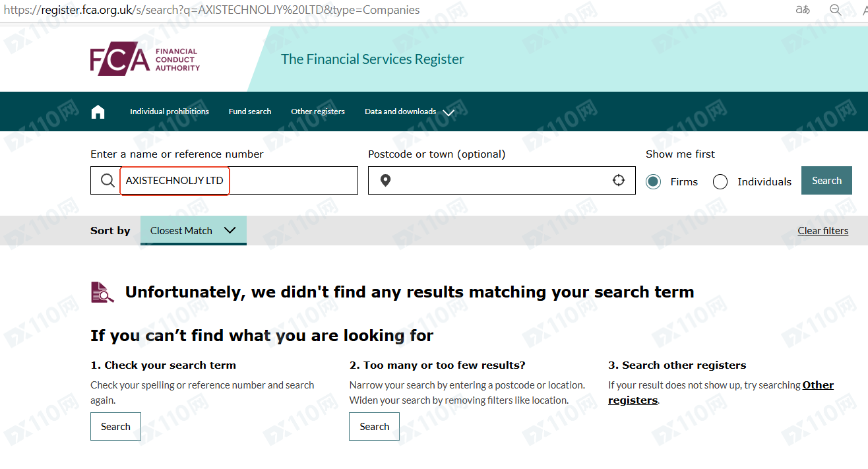Click Clear filters link

pos(822,230)
